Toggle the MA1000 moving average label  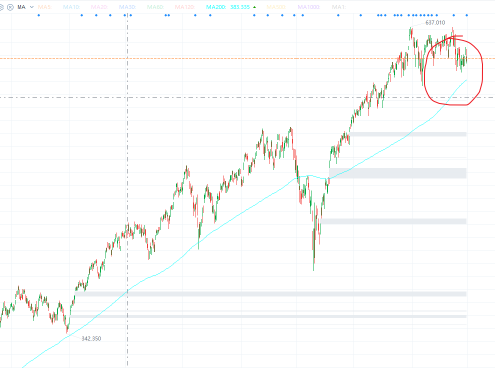(x=309, y=7)
